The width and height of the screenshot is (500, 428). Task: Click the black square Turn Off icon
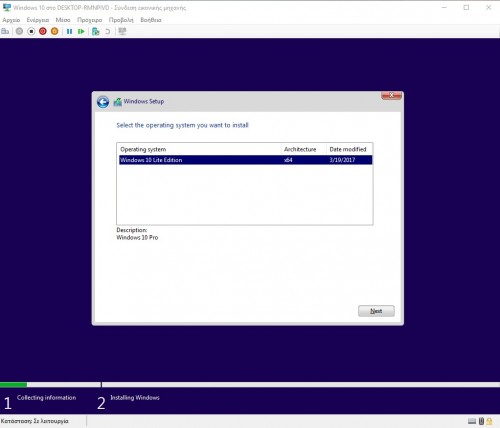click(x=31, y=31)
